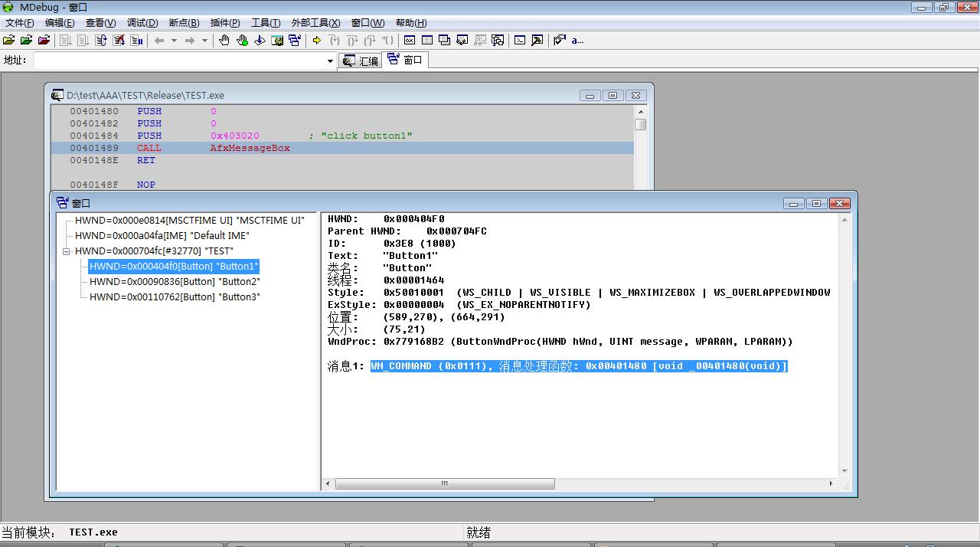980x547 pixels.
Task: Collapse the TEST window tree node
Action: click(67, 251)
